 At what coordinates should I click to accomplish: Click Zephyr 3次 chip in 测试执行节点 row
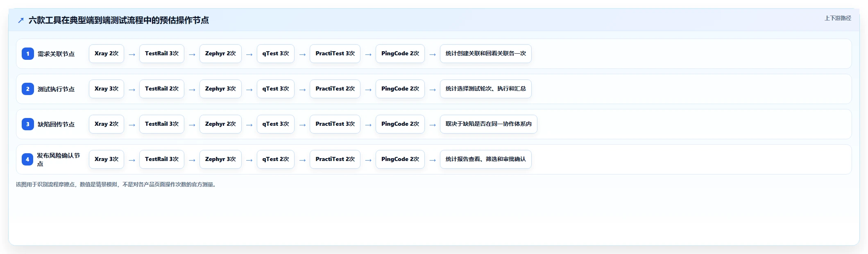[x=220, y=89]
